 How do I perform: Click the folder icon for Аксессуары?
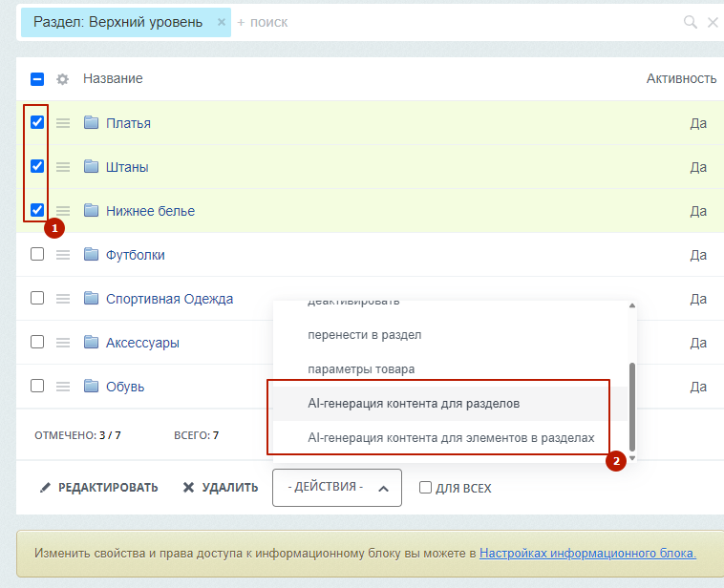click(x=91, y=342)
